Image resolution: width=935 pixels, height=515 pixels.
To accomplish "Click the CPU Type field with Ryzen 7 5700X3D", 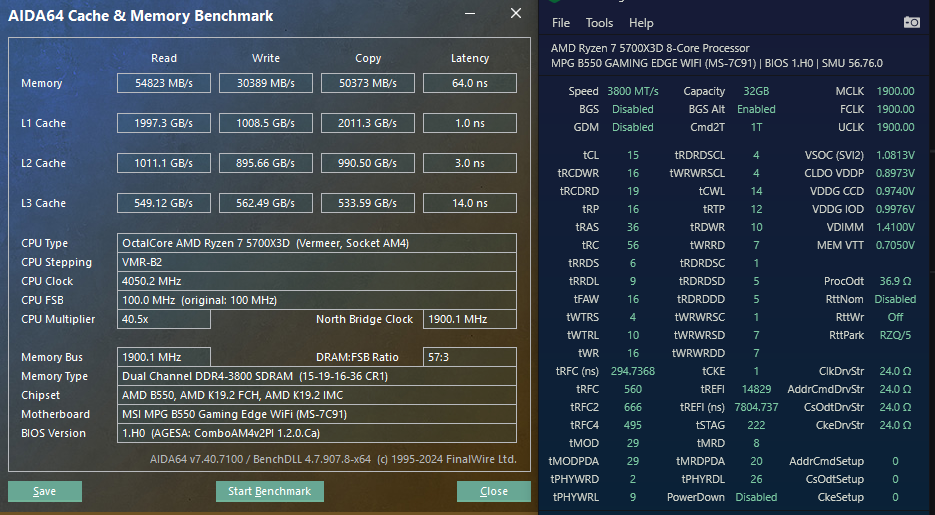I will click(317, 243).
